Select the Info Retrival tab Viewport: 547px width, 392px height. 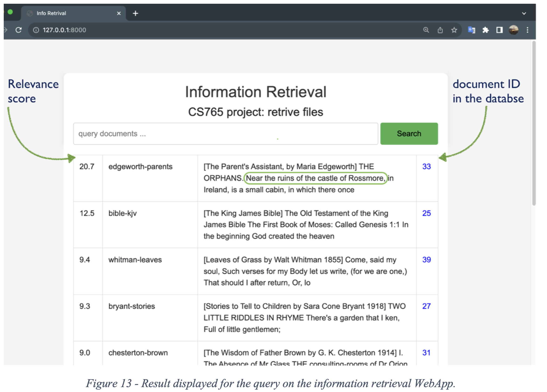tap(73, 13)
